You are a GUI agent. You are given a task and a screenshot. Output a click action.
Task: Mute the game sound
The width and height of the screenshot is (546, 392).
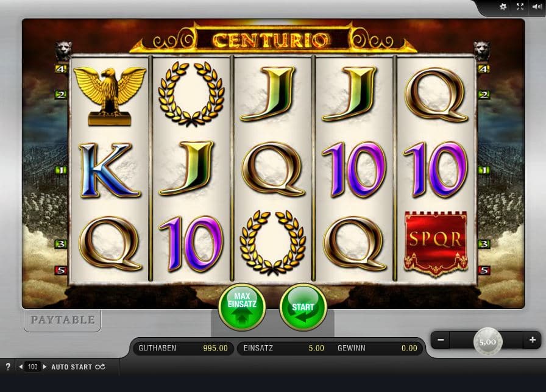point(537,7)
